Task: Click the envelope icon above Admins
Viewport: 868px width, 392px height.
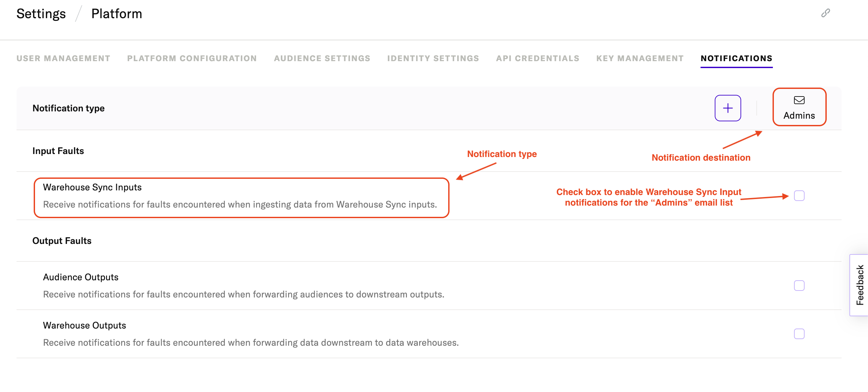Action: (799, 100)
